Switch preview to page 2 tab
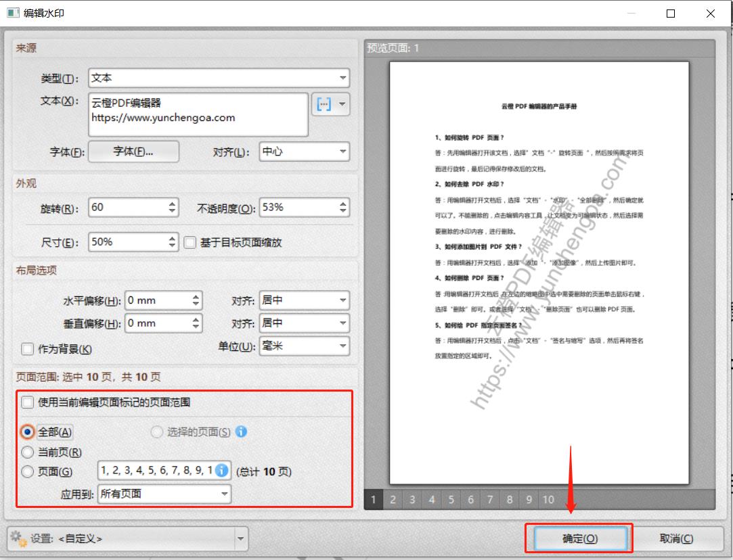Screen dimensions: 733x560 tap(393, 500)
